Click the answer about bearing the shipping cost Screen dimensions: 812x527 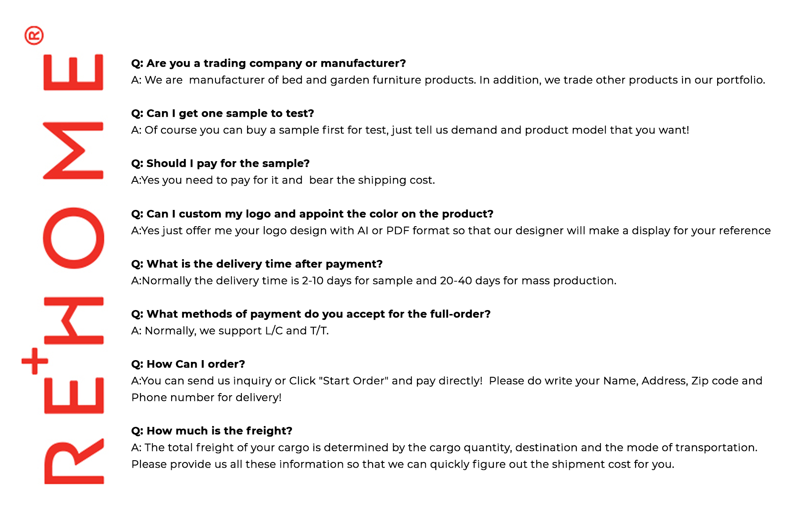click(x=283, y=180)
